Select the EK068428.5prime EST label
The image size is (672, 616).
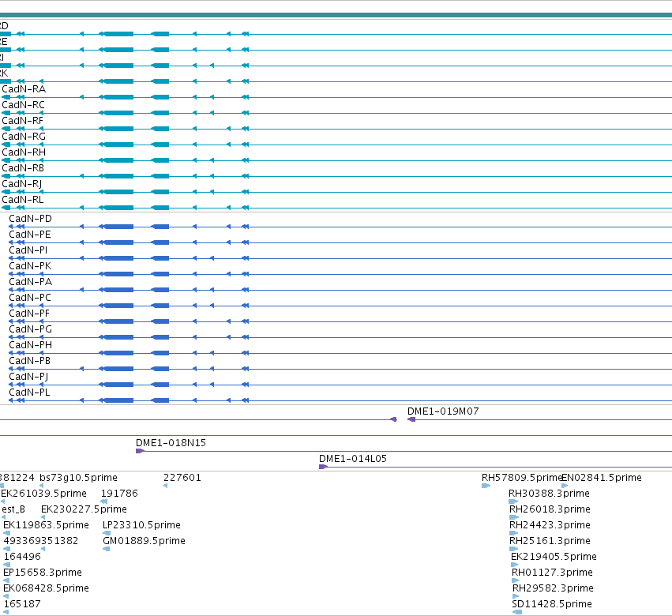[46, 588]
